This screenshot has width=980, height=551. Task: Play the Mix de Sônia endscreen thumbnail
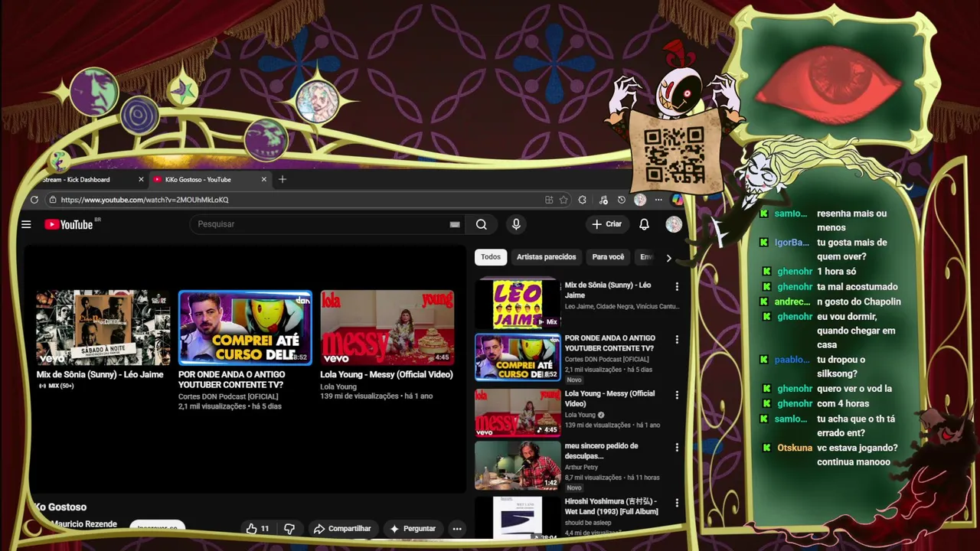(x=103, y=328)
